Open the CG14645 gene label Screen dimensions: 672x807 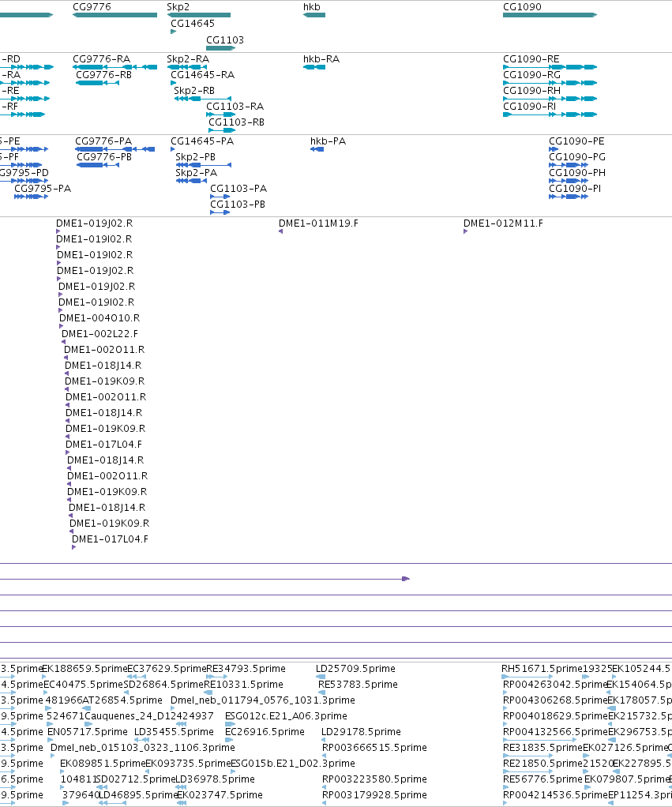pyautogui.click(x=193, y=23)
